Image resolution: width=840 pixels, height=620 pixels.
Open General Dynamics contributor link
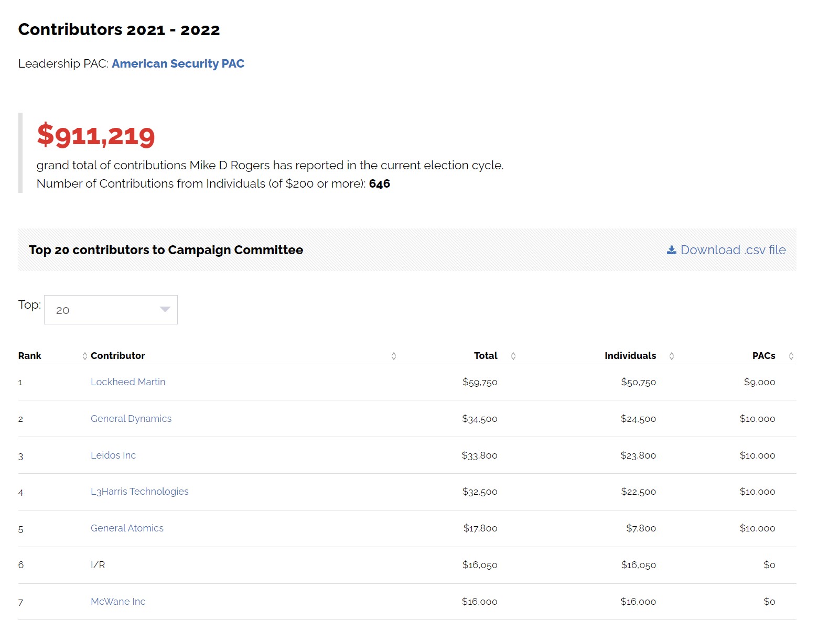pyautogui.click(x=131, y=419)
